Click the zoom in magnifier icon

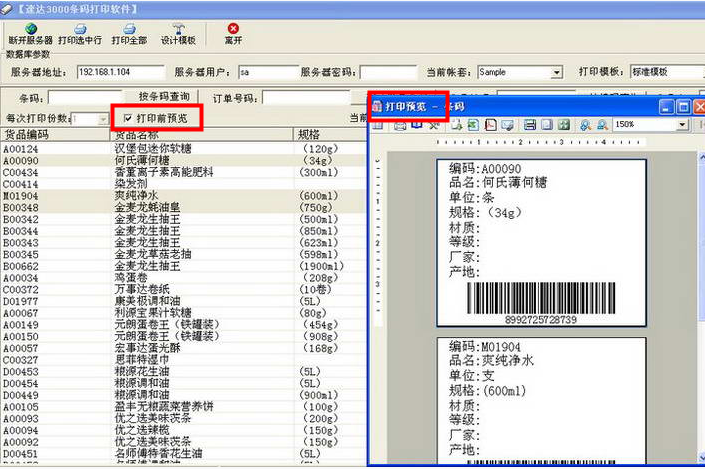585,125
